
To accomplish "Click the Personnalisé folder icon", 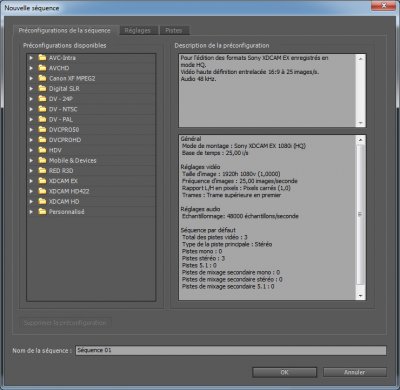I will click(x=42, y=212).
